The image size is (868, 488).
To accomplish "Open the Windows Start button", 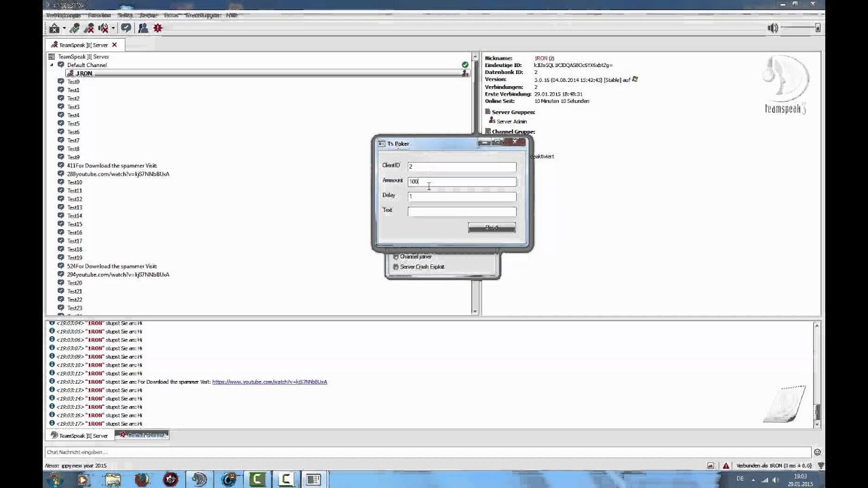I will [55, 479].
